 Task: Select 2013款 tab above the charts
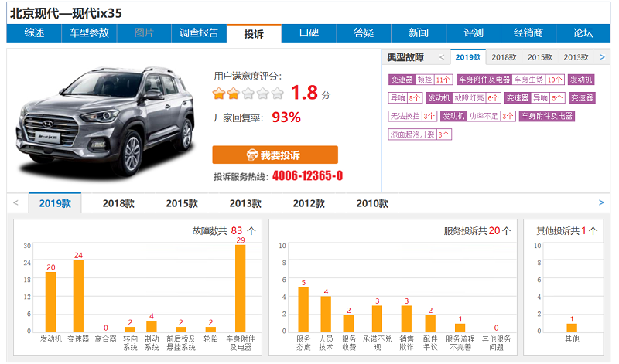[245, 203]
